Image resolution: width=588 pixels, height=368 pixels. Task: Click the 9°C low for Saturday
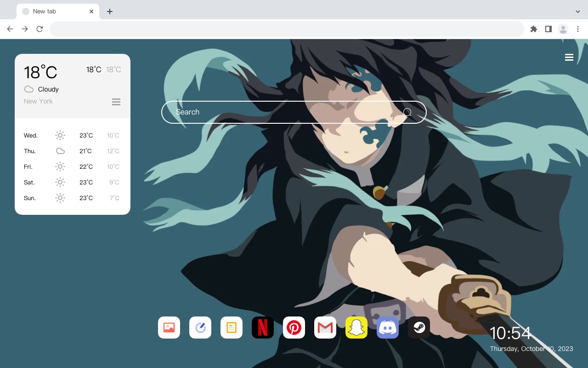point(114,182)
